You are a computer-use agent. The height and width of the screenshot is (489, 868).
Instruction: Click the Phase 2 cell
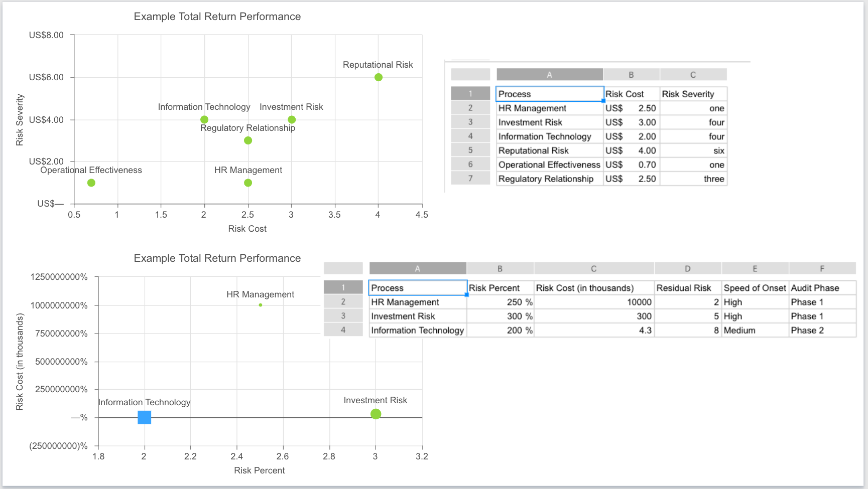tap(822, 330)
